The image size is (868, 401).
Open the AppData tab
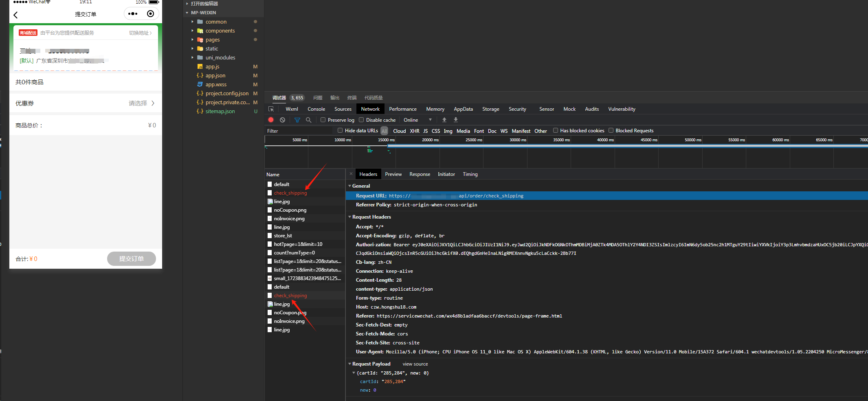(463, 109)
